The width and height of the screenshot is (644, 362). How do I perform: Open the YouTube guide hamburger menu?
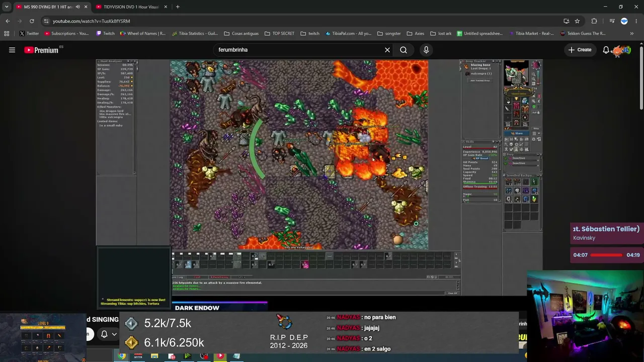pos(12,50)
